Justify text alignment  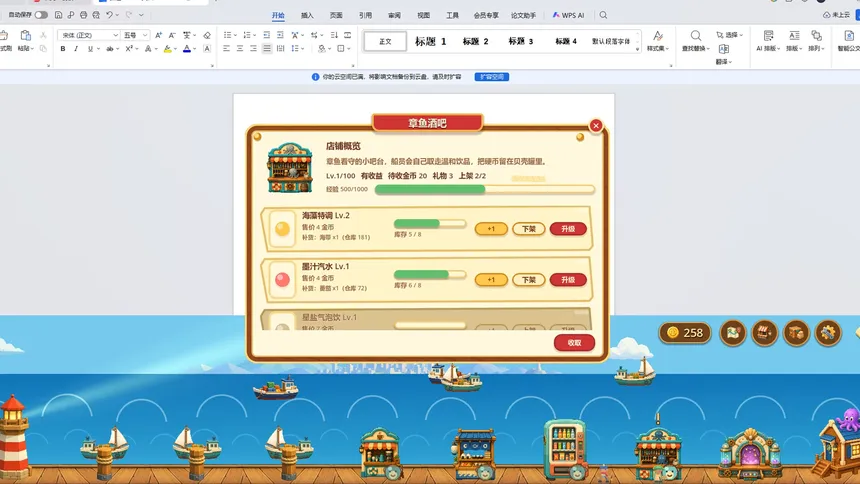point(267,49)
